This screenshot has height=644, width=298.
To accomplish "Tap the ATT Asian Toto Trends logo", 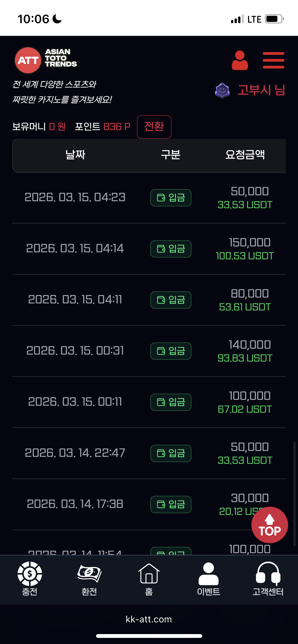I will click(x=46, y=60).
